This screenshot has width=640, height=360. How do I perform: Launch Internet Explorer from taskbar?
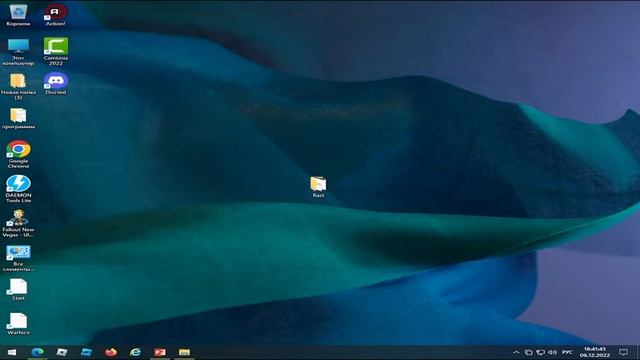[x=135, y=352]
